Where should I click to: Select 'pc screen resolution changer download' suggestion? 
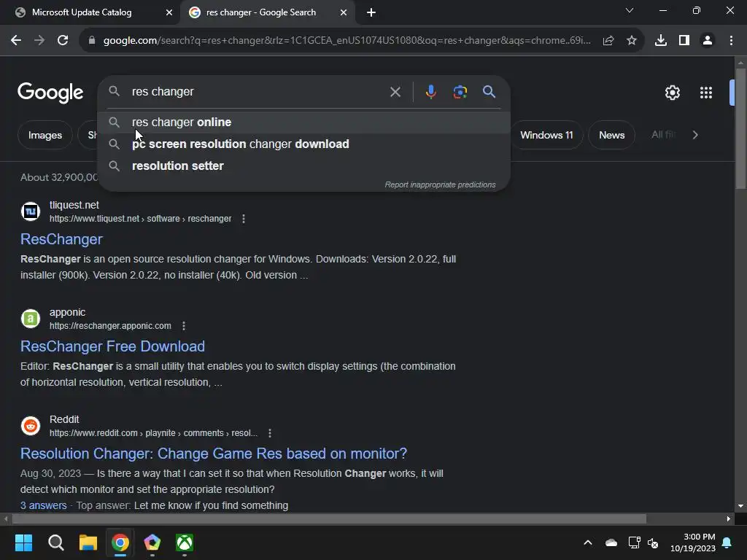tap(304, 144)
